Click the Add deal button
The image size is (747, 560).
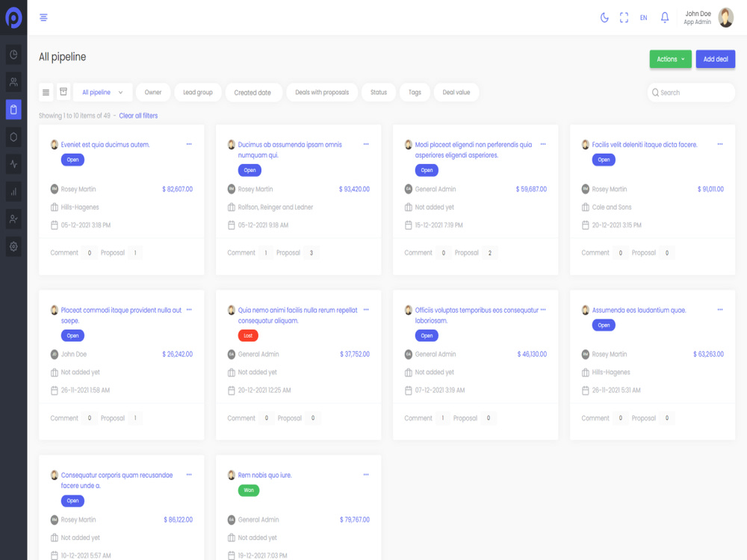click(716, 59)
